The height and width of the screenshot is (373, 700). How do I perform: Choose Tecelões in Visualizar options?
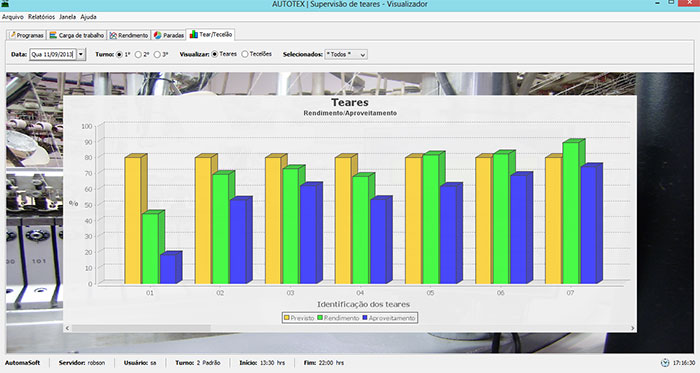click(245, 54)
